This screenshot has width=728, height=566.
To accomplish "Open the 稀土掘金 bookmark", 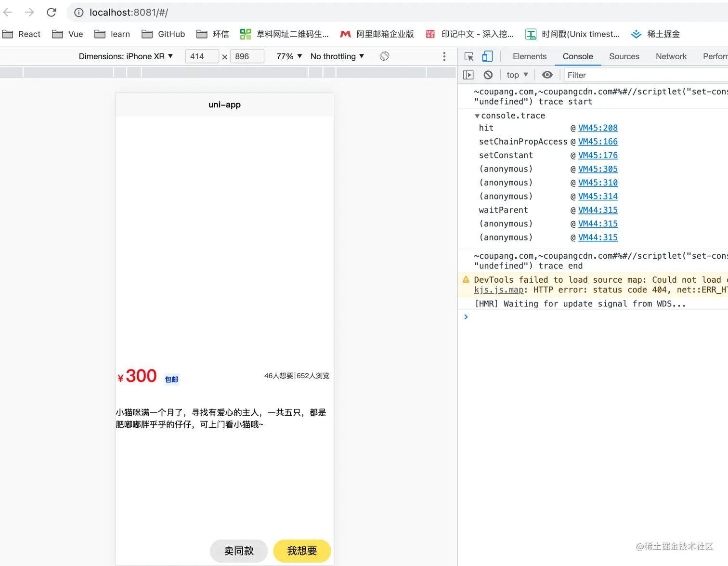I will point(655,34).
